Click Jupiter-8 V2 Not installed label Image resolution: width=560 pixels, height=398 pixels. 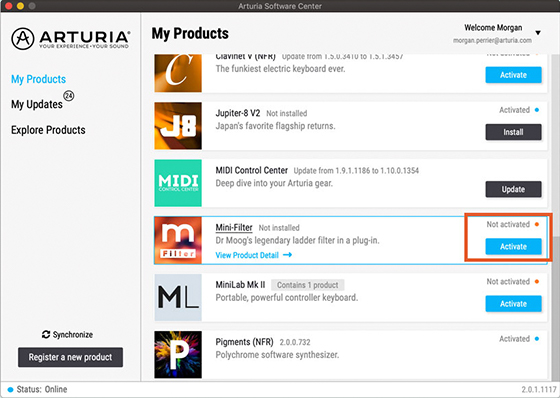(286, 113)
